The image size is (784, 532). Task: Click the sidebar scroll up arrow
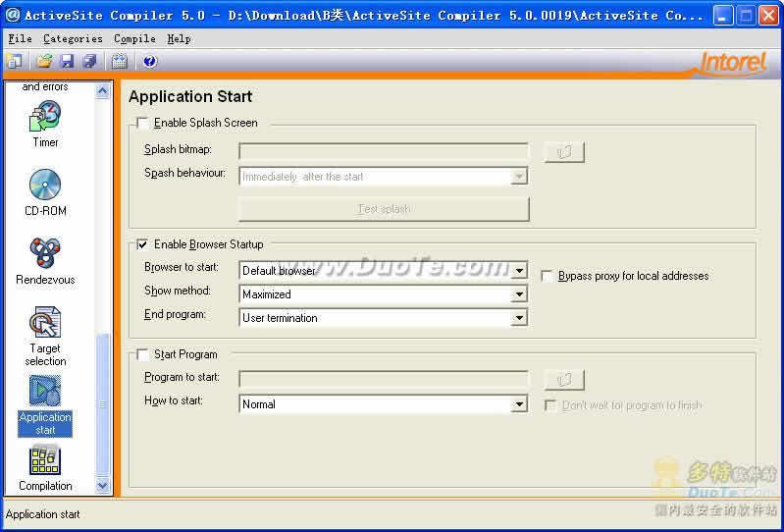tap(102, 91)
